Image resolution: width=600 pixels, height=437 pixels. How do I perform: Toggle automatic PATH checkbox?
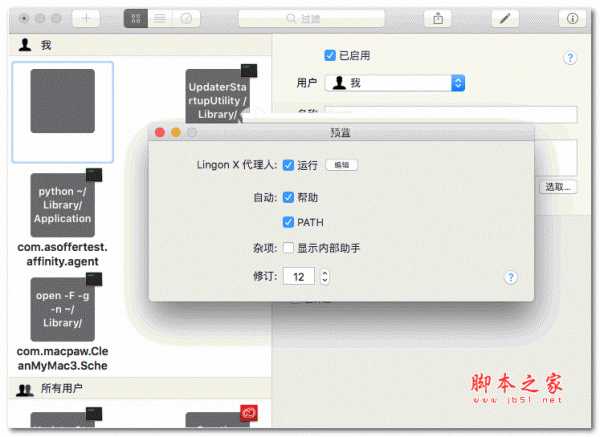point(288,222)
